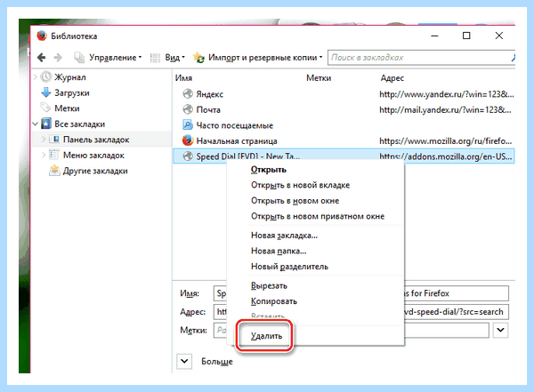Click the globe icon beside Speed Dial
This screenshot has height=392, width=534.
[x=188, y=156]
